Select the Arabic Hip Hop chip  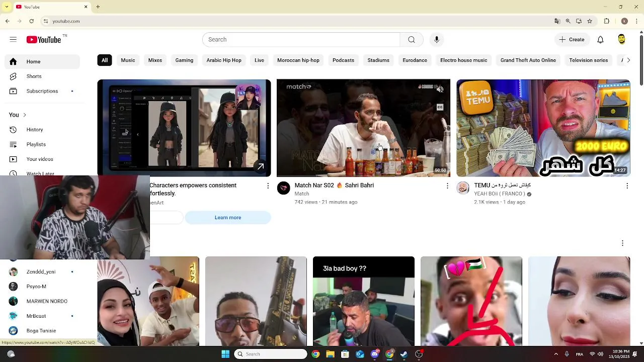(224, 60)
